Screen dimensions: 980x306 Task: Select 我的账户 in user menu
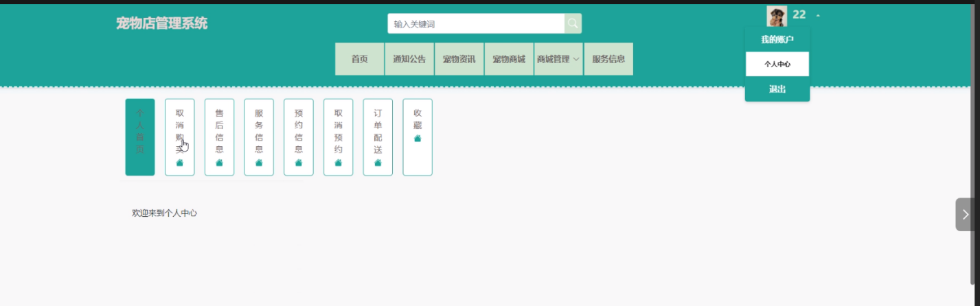pyautogui.click(x=777, y=39)
